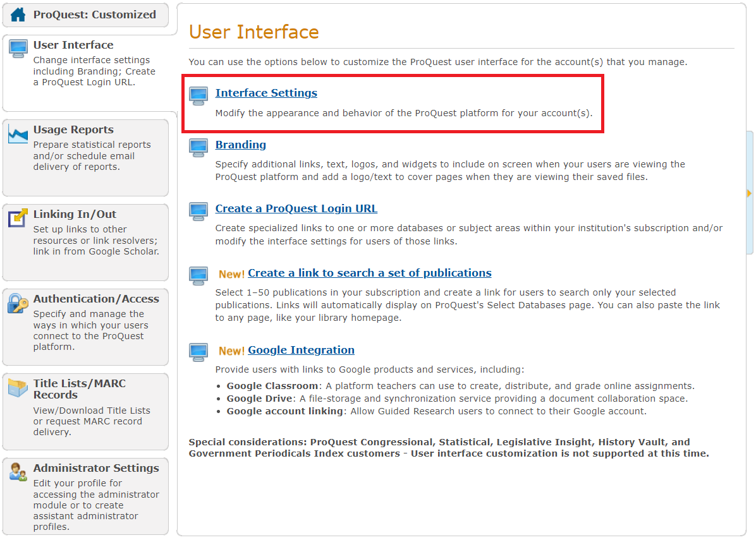Click the Linking In/Out arrow icon

[x=18, y=218]
